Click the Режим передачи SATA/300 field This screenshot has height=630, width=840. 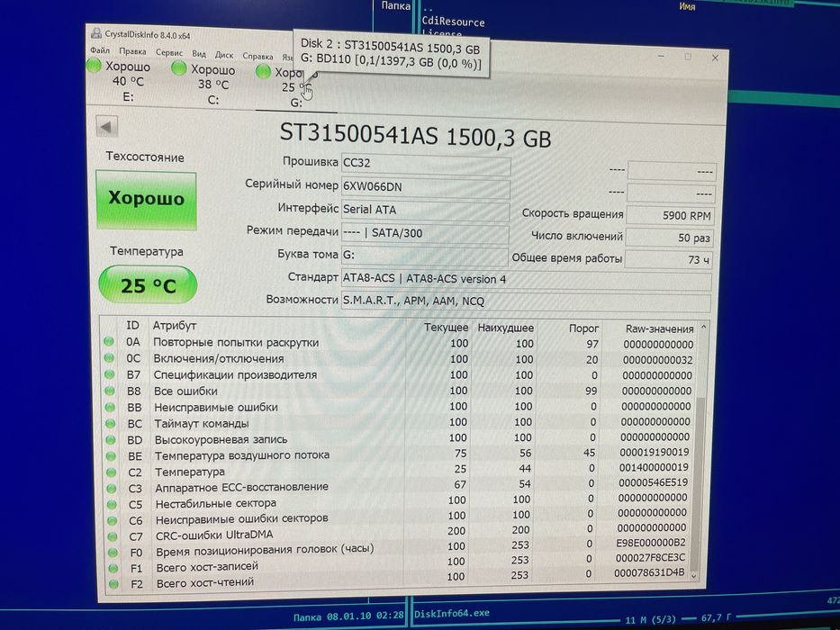[425, 233]
